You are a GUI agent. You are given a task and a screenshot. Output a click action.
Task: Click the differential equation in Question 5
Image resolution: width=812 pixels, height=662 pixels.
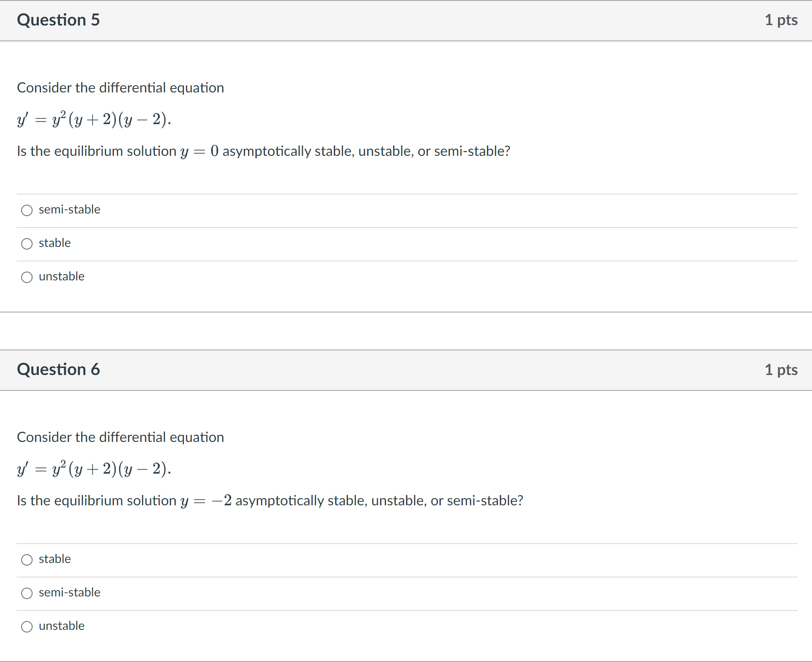tap(94, 119)
